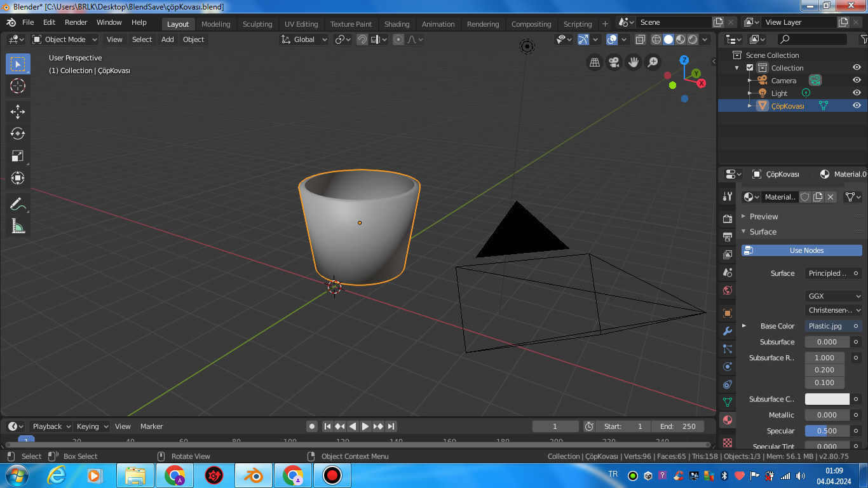Toggle proportional editing in header
The image size is (868, 488).
click(398, 39)
